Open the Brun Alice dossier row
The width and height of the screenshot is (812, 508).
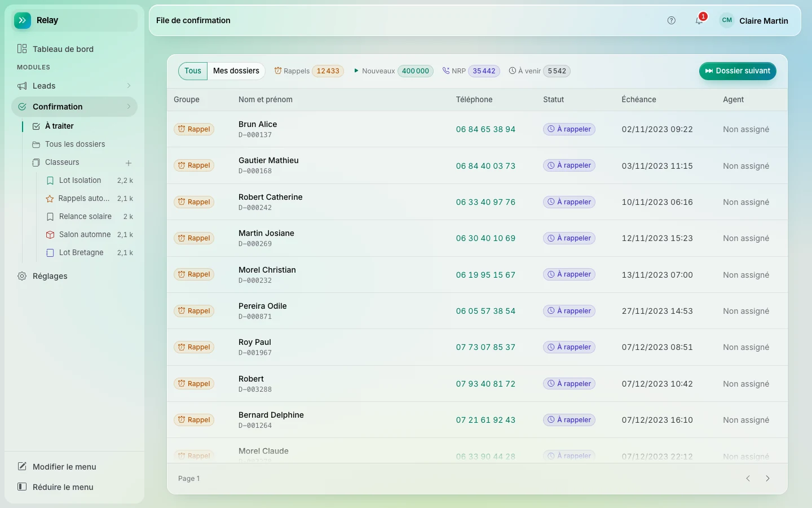click(477, 129)
